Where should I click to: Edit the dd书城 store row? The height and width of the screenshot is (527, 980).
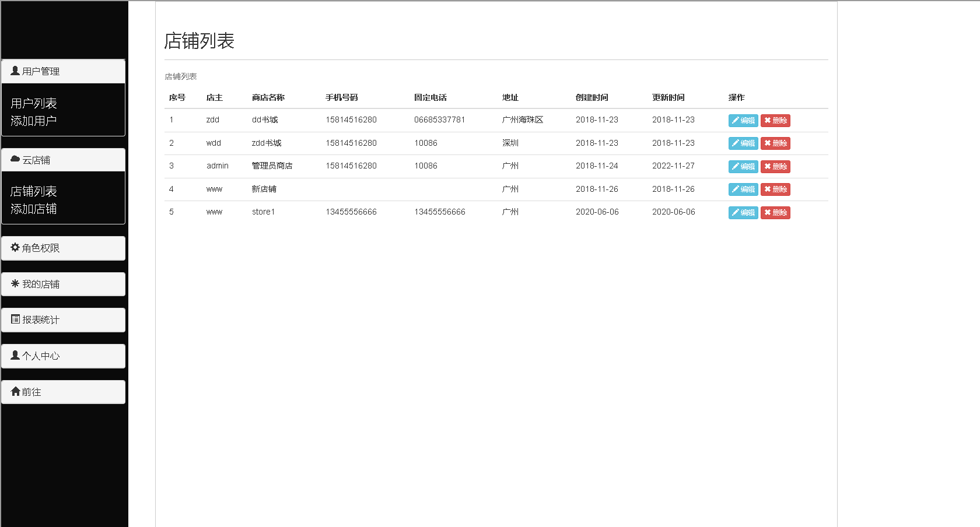click(x=743, y=120)
